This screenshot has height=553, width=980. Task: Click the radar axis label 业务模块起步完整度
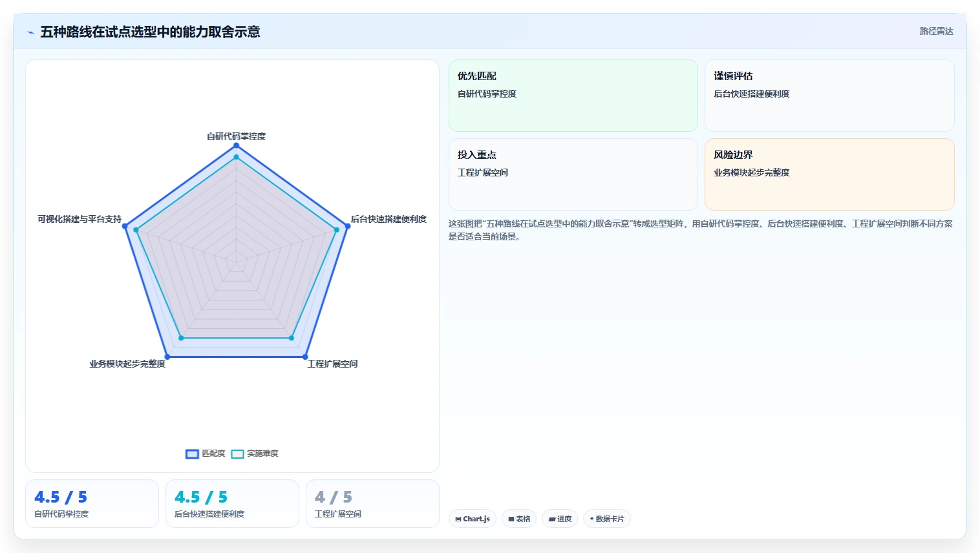click(127, 364)
